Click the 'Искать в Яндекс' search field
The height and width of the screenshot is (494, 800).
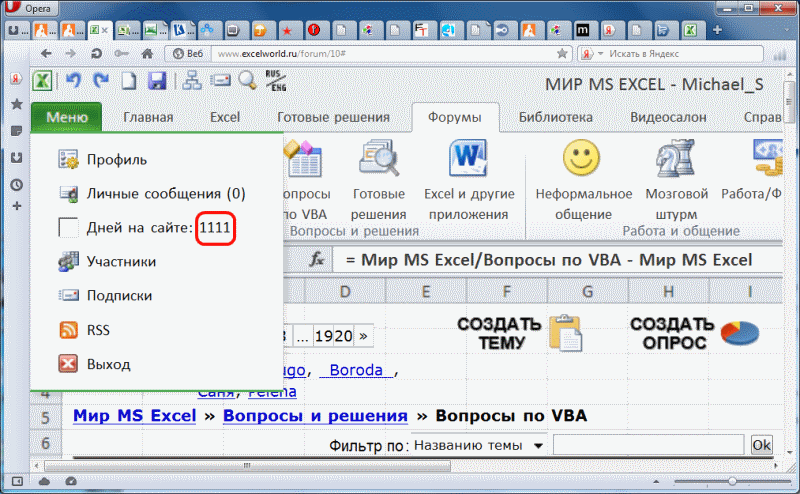(x=684, y=54)
